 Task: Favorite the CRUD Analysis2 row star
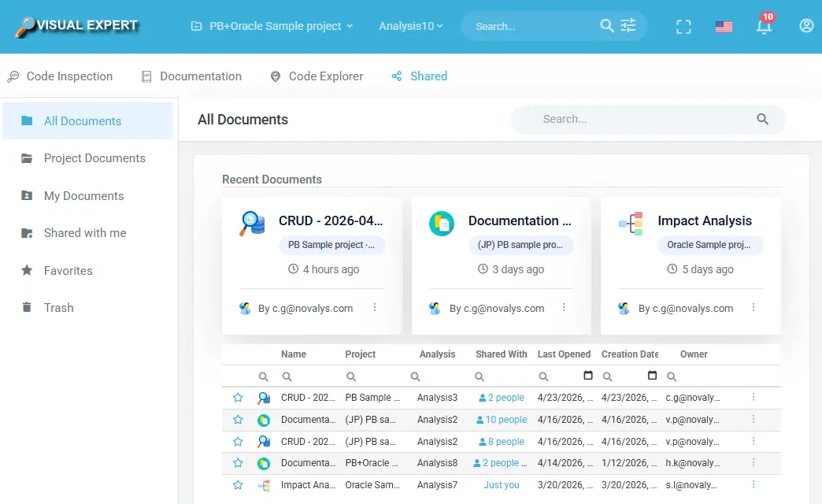238,442
